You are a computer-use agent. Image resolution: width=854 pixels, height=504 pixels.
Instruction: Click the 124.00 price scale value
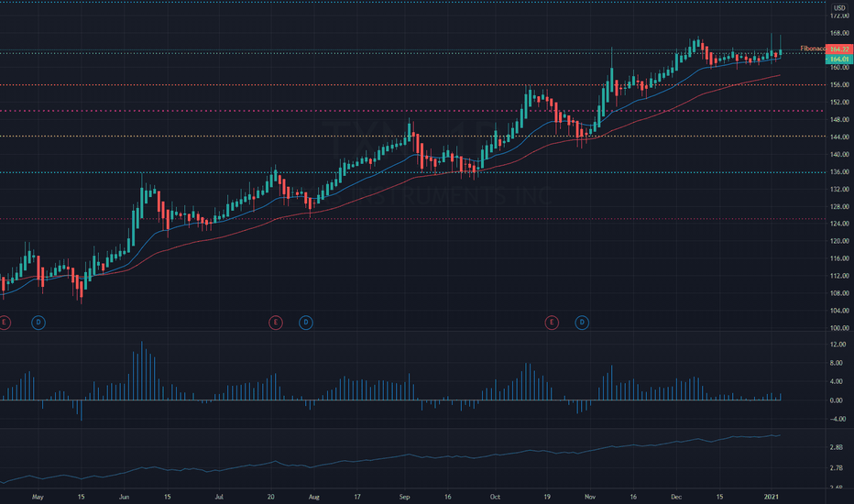pos(839,224)
